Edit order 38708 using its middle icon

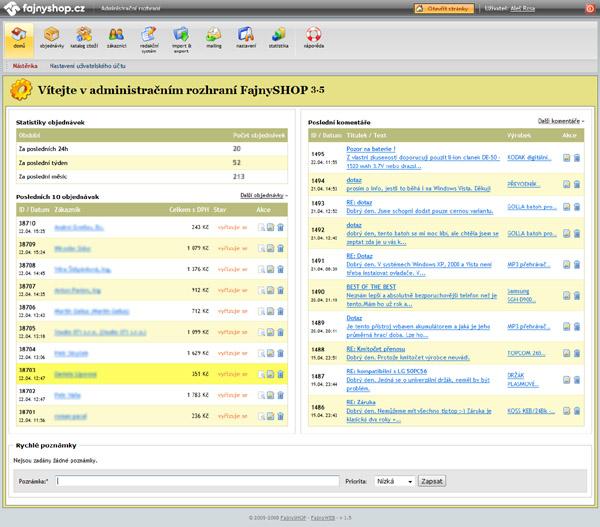(x=271, y=269)
